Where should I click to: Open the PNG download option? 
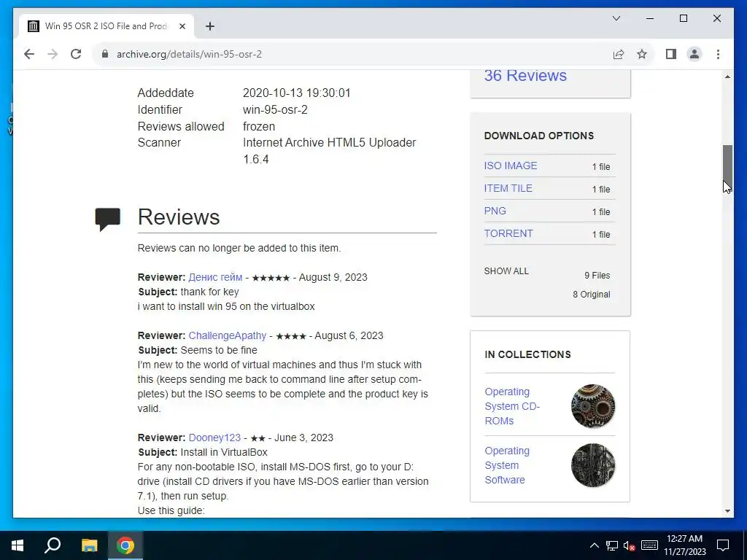(x=495, y=211)
